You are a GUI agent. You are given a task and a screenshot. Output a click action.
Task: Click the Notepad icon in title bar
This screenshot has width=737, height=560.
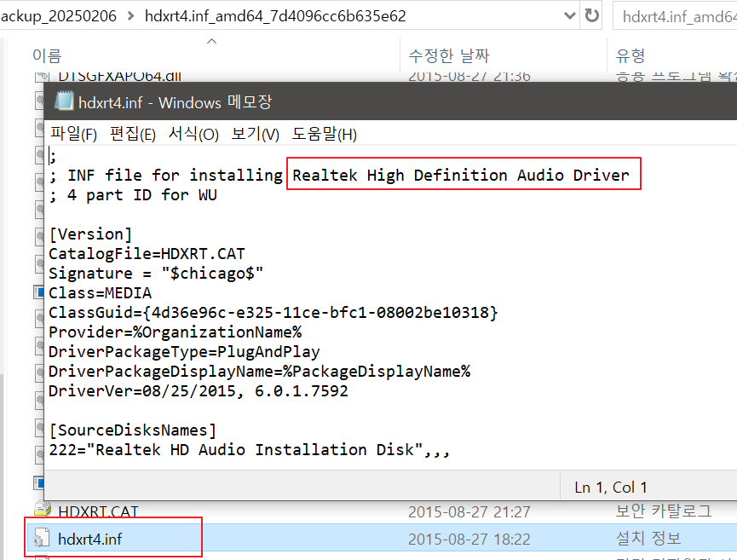tap(64, 101)
